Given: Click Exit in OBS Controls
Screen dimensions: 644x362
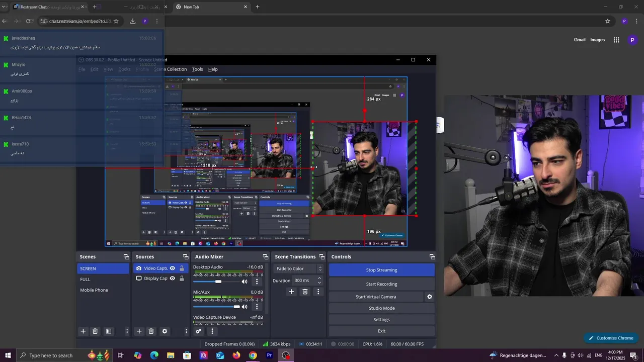Looking at the screenshot, I should [x=381, y=331].
